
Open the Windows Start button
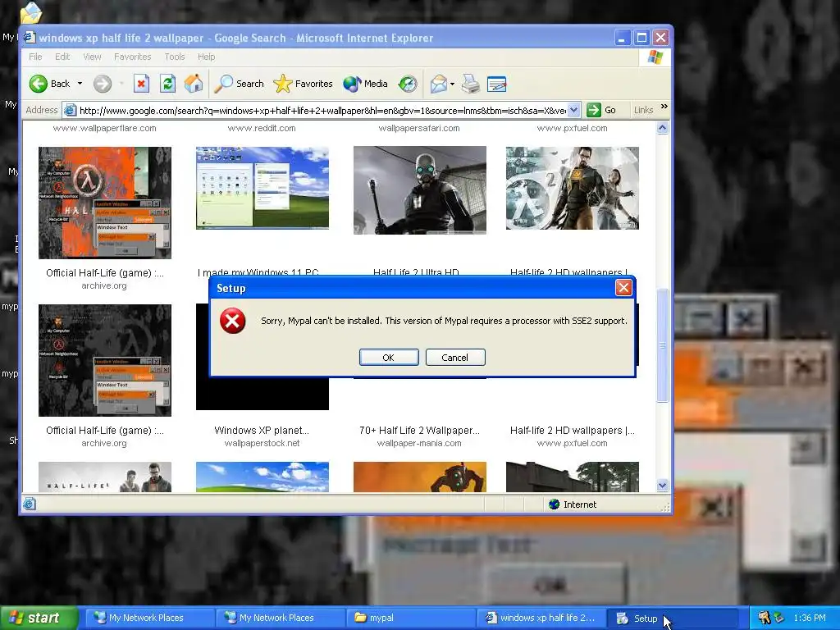tap(39, 618)
